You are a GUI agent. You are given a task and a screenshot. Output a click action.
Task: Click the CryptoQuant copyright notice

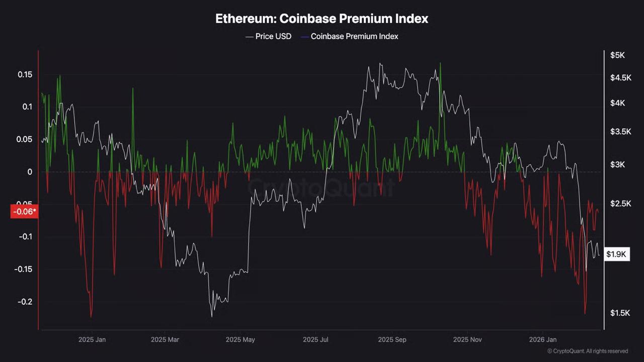(588, 351)
